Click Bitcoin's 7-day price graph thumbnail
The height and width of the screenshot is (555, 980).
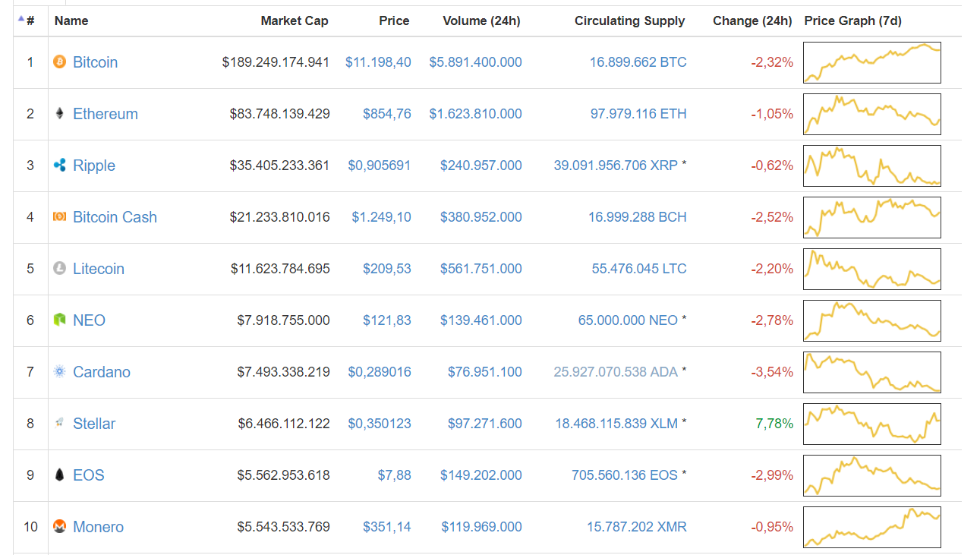[x=871, y=62]
